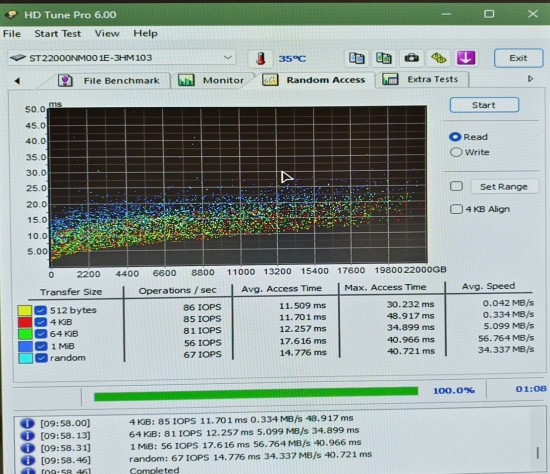
Task: Click the blue 1 MiB color swatch
Action: (26, 346)
